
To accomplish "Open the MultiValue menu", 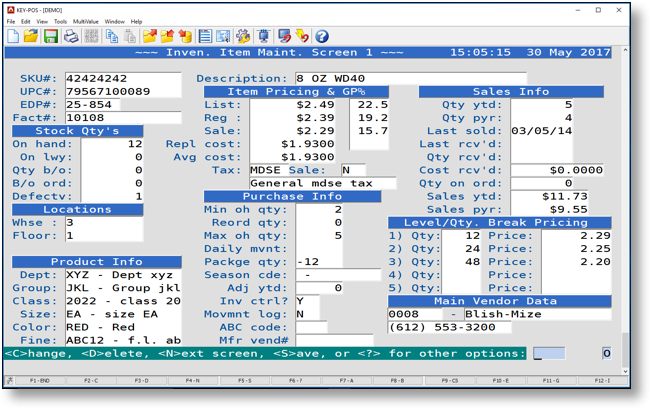I will (85, 21).
